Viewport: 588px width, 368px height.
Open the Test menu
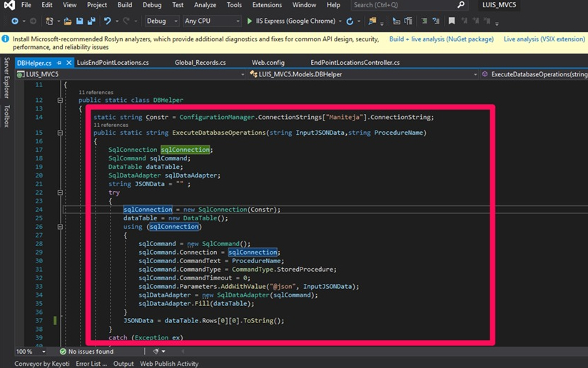coord(178,5)
